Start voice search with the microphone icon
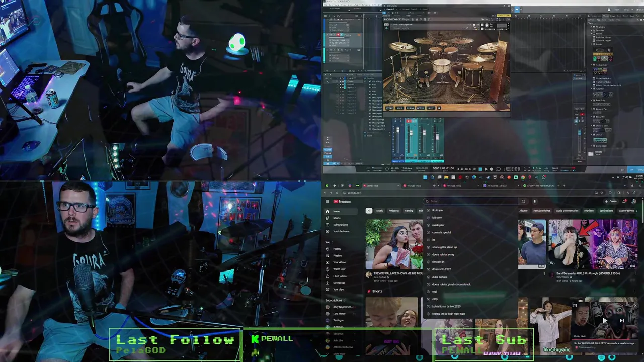The image size is (644, 362). [x=535, y=201]
